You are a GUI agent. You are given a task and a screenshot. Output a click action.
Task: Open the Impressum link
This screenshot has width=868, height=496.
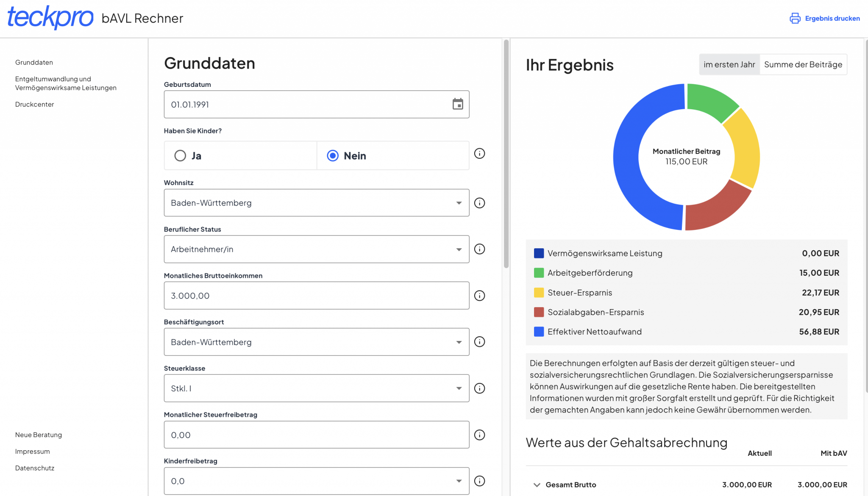(32, 452)
